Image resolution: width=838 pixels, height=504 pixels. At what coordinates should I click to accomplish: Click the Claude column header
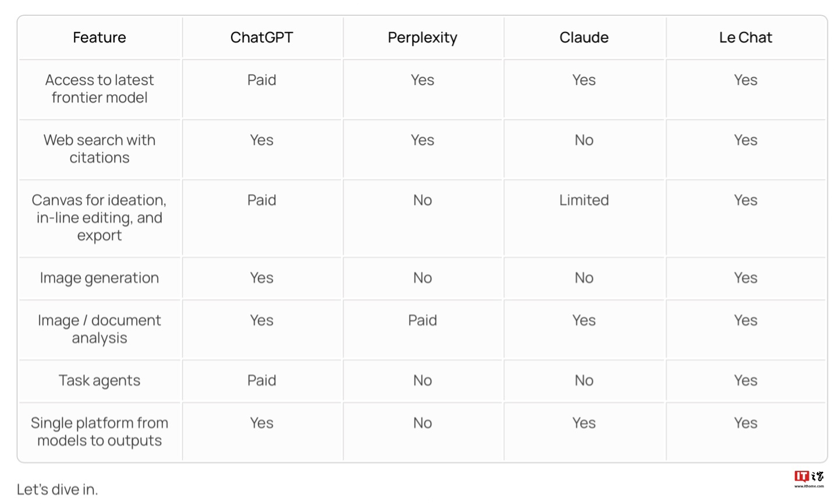point(584,38)
